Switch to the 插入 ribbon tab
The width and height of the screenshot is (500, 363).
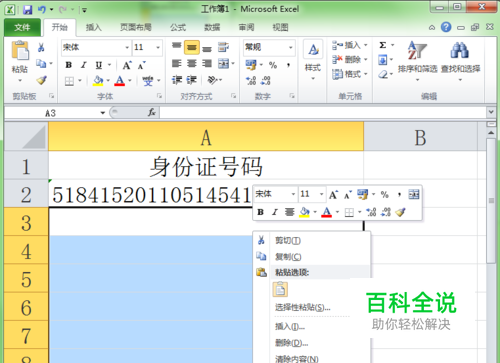coord(94,27)
